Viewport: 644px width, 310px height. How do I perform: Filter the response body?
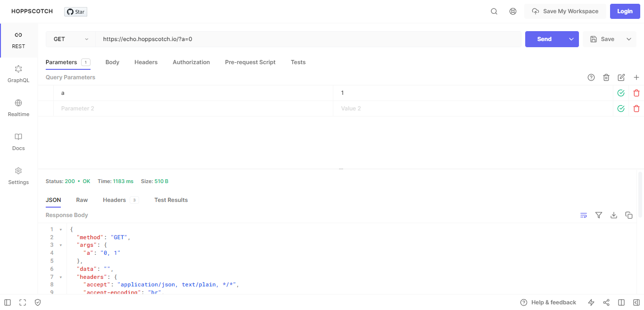[599, 215]
